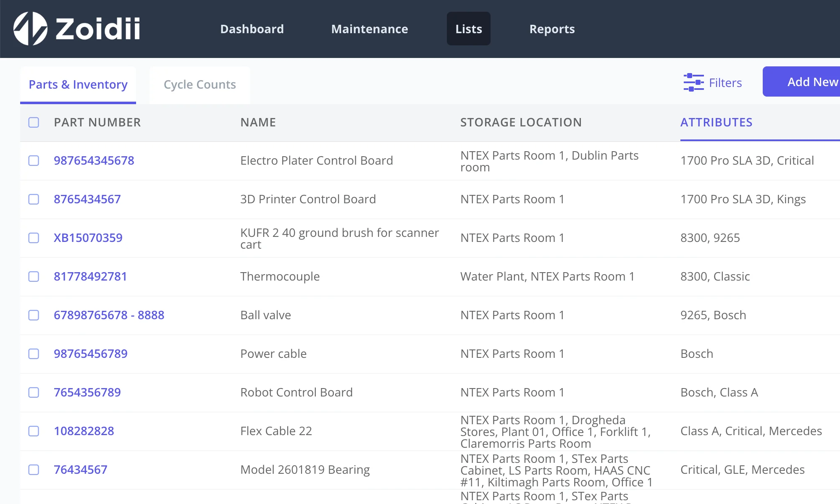Viewport: 840px width, 504px height.
Task: Open part 67898765678 - 8888
Action: (x=109, y=315)
